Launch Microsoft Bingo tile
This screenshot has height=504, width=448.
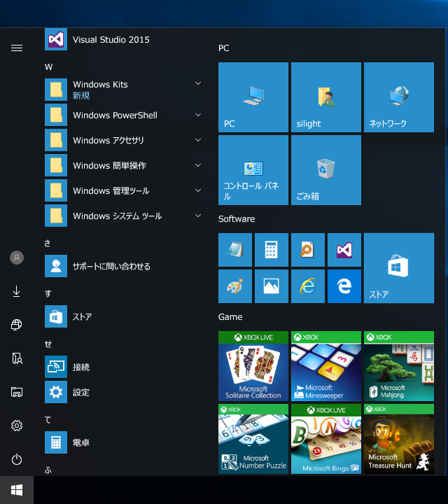point(326,439)
